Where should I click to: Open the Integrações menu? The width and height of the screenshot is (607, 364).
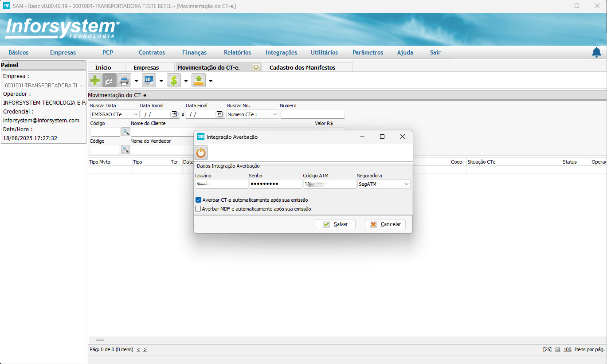[x=281, y=52]
